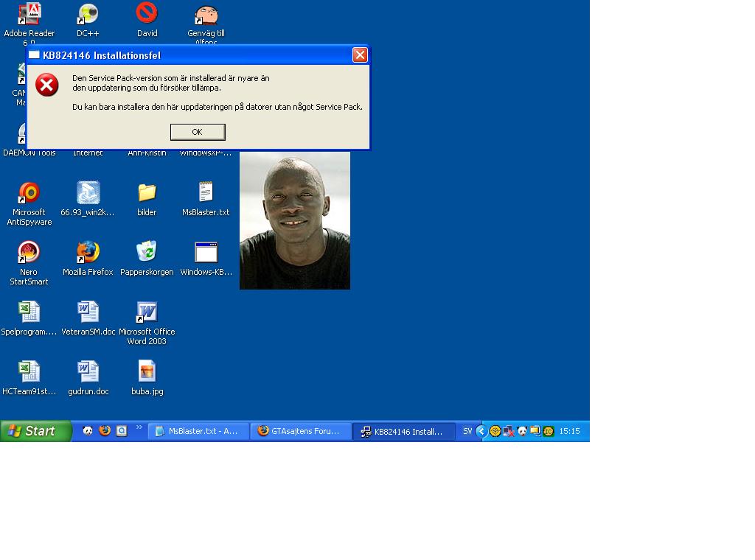Click OK in the Installationsfel dialog

point(197,132)
